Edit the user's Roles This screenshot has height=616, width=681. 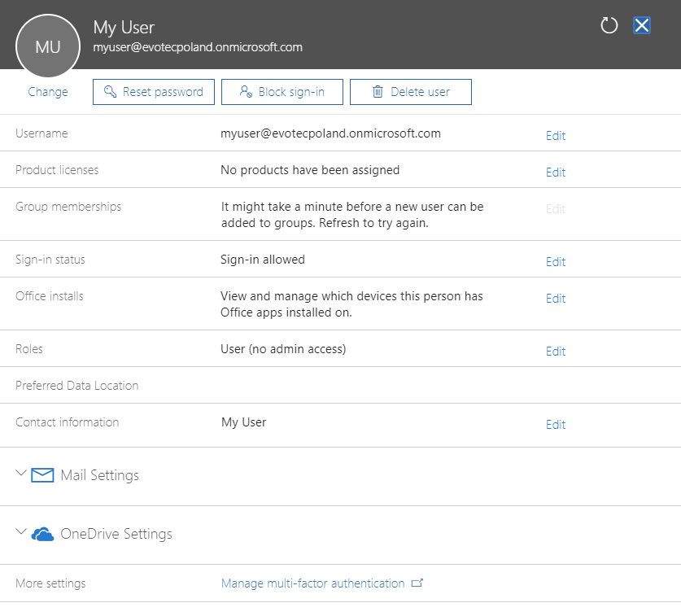pos(555,352)
